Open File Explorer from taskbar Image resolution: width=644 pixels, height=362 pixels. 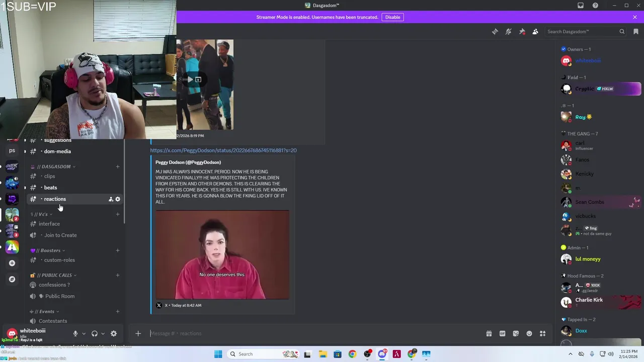point(323,354)
